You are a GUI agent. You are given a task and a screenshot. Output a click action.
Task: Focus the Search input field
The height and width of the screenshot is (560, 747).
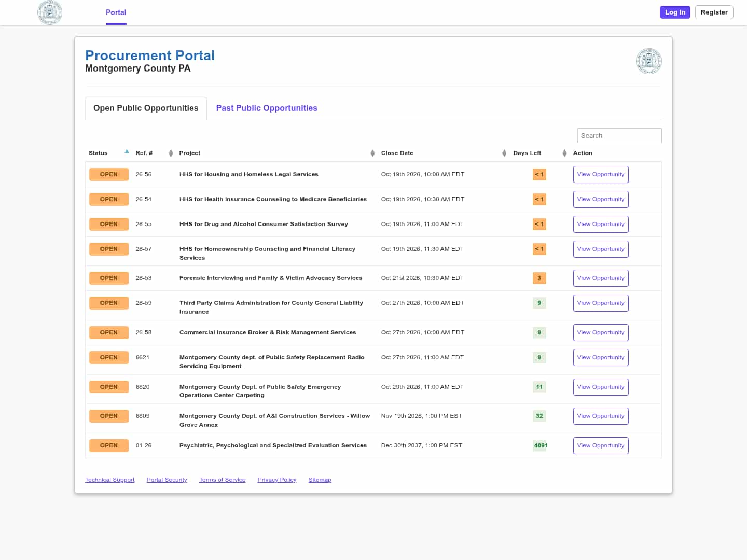pos(619,136)
